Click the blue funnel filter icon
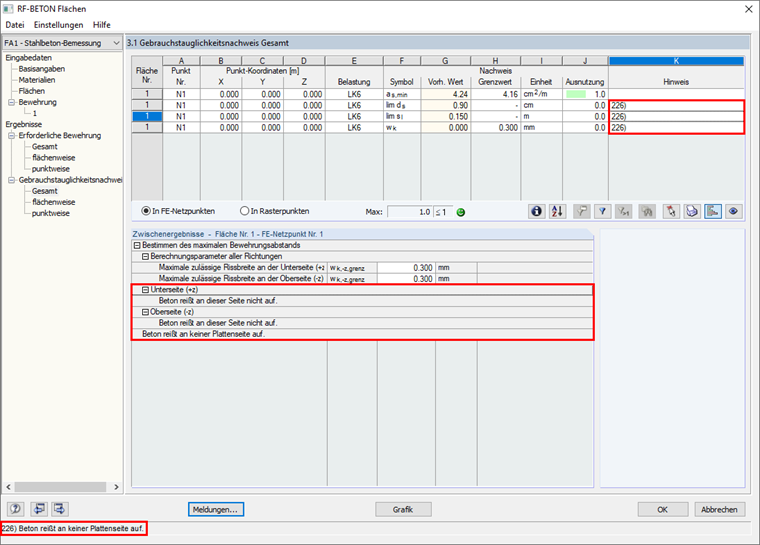 pyautogui.click(x=602, y=211)
